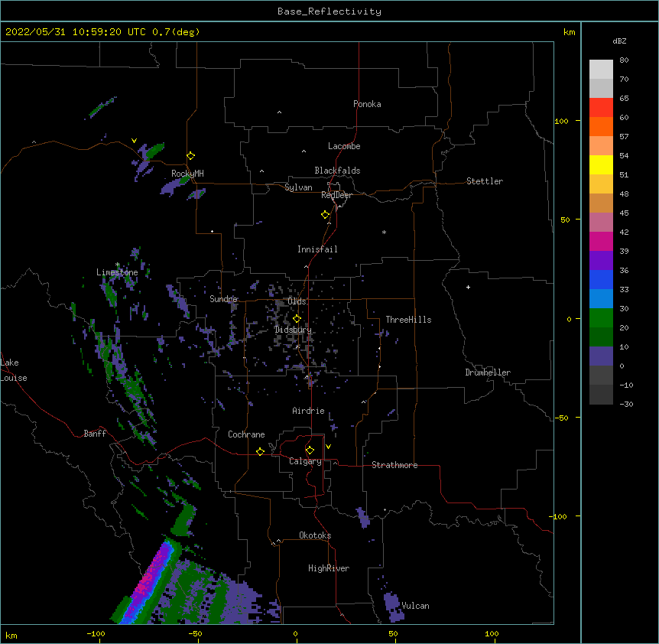
Task: Click the HighRiver town label
Action: [x=329, y=568]
